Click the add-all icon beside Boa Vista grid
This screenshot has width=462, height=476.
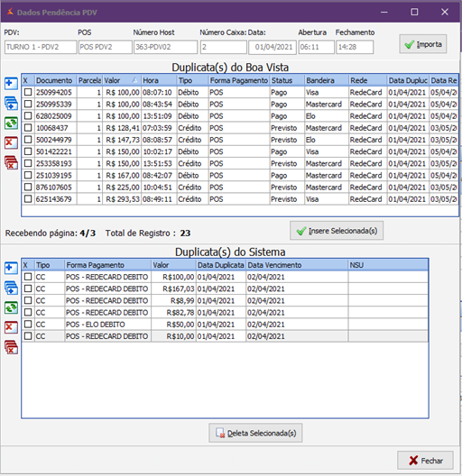[11, 104]
